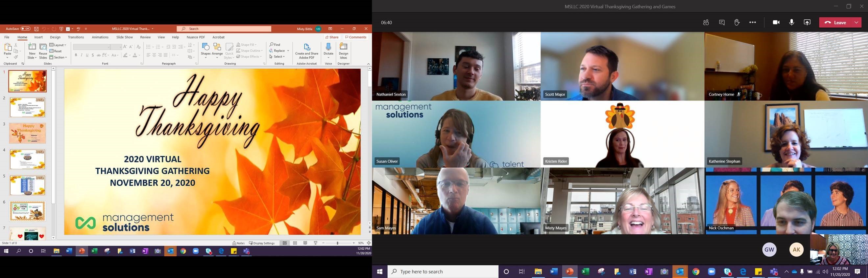The height and width of the screenshot is (278, 868).
Task: Open the Nuance PDF tab
Action: pos(196,37)
